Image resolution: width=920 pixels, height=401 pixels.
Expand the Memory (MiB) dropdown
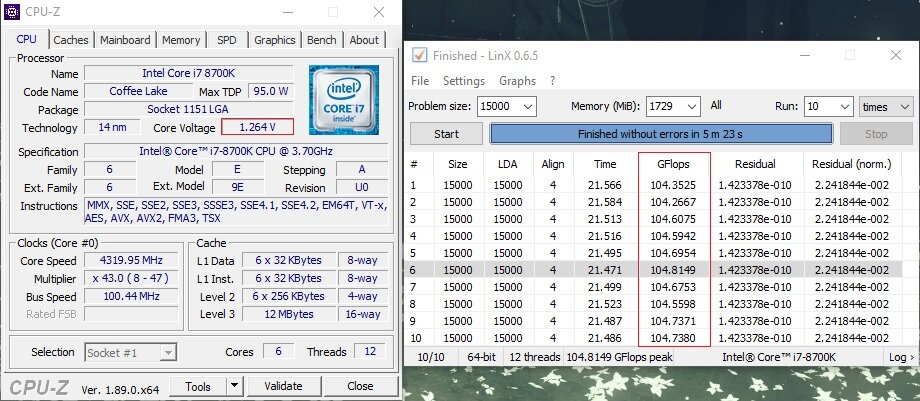[692, 107]
